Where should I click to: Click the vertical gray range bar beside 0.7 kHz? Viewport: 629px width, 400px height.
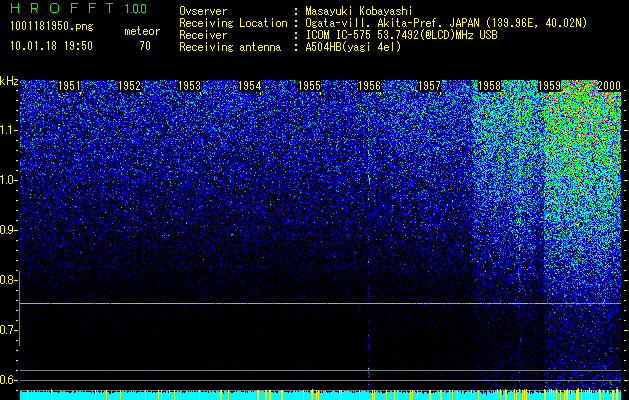pyautogui.click(x=19, y=308)
